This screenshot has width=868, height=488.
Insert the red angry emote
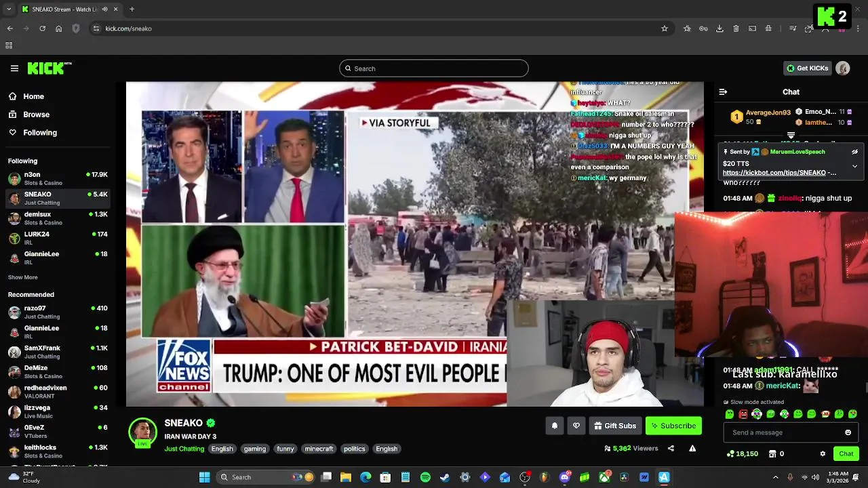[x=743, y=414]
